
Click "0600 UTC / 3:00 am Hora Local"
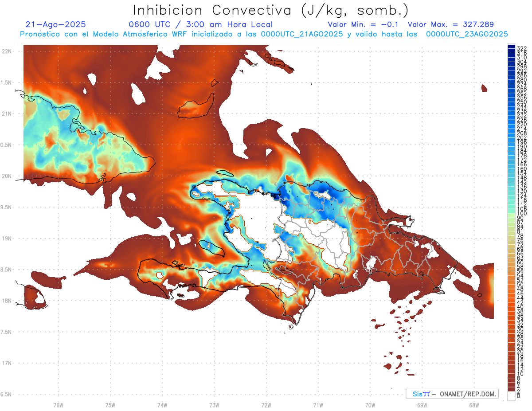(x=201, y=24)
